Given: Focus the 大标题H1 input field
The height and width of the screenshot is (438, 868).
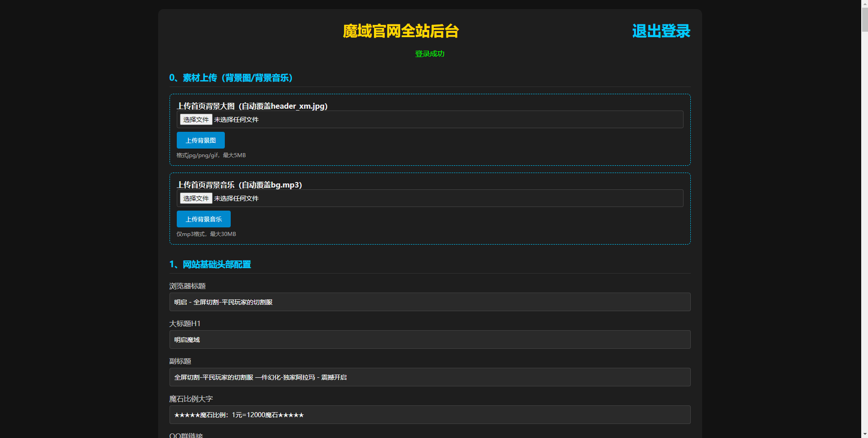Looking at the screenshot, I should click(430, 340).
